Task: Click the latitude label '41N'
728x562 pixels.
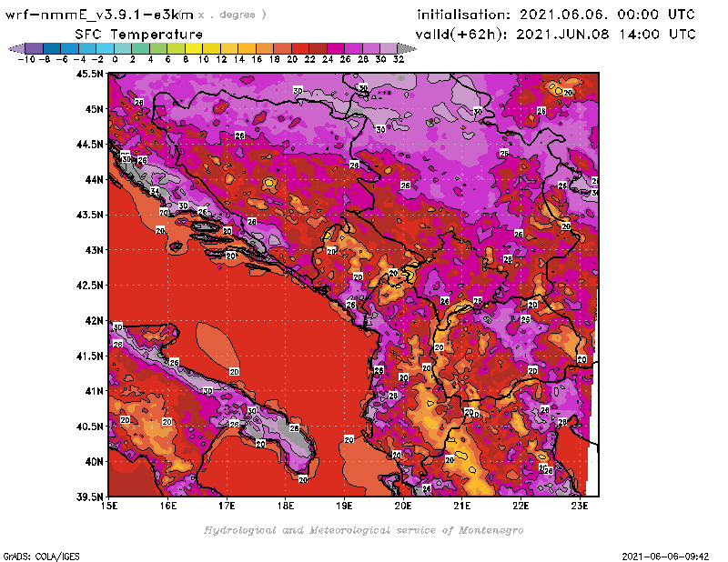Action: tap(94, 391)
